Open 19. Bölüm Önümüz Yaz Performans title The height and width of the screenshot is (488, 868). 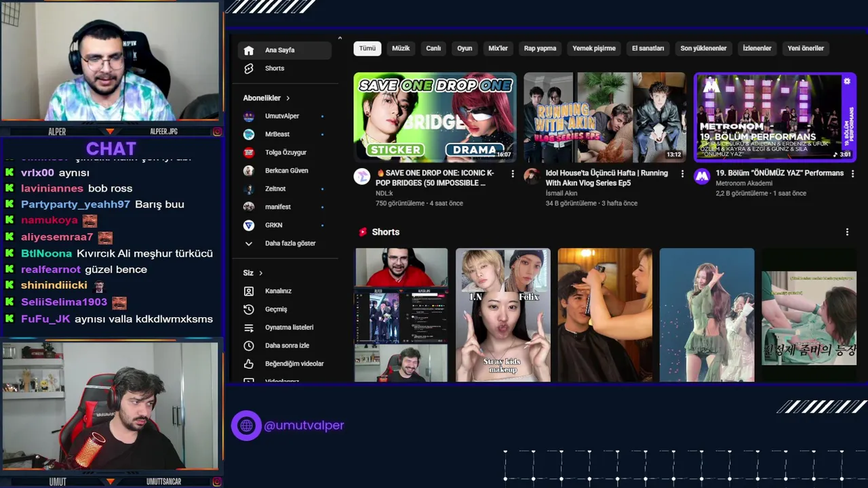point(780,174)
